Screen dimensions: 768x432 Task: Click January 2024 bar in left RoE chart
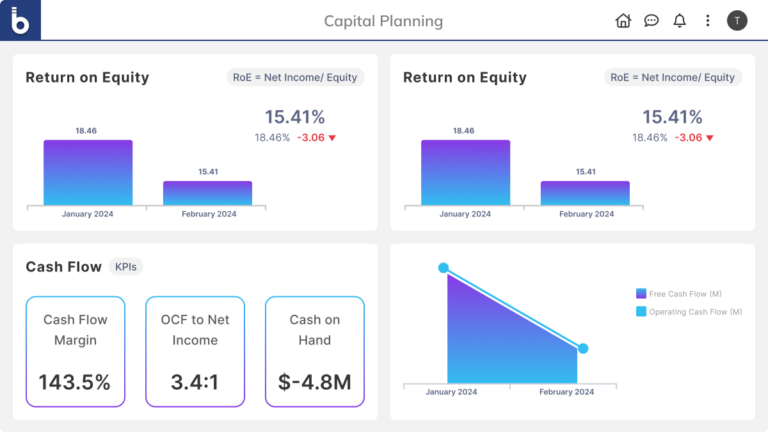coord(88,173)
